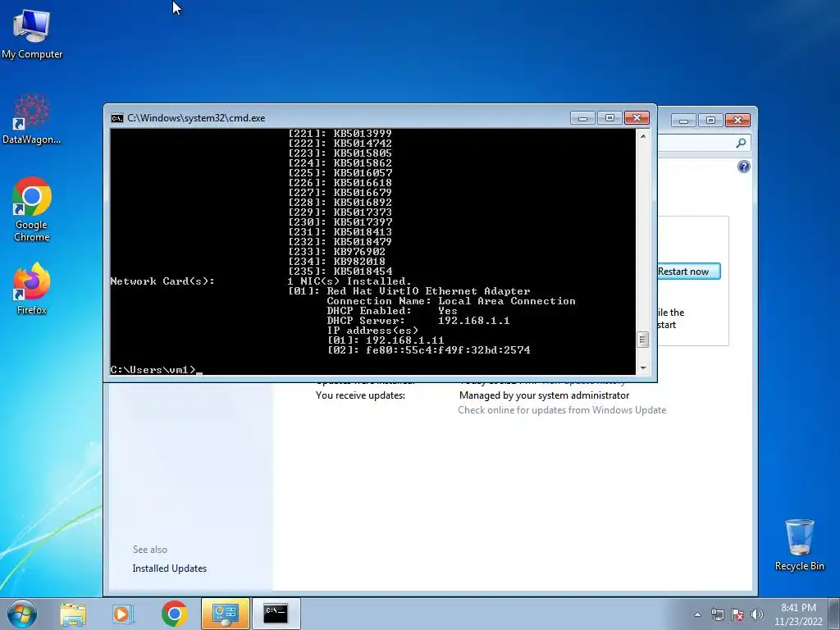Click the search icon in Windows Update window
Screen dimensions: 840x630
click(x=741, y=143)
